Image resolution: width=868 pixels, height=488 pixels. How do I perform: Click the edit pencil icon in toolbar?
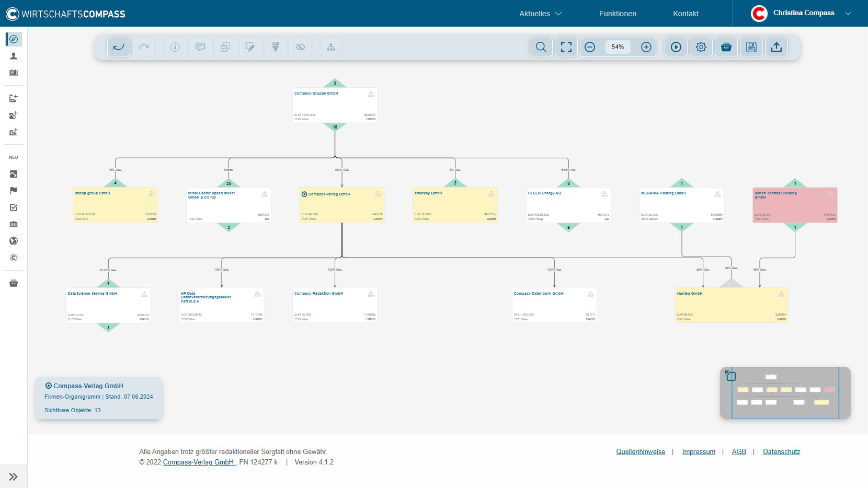pyautogui.click(x=250, y=47)
